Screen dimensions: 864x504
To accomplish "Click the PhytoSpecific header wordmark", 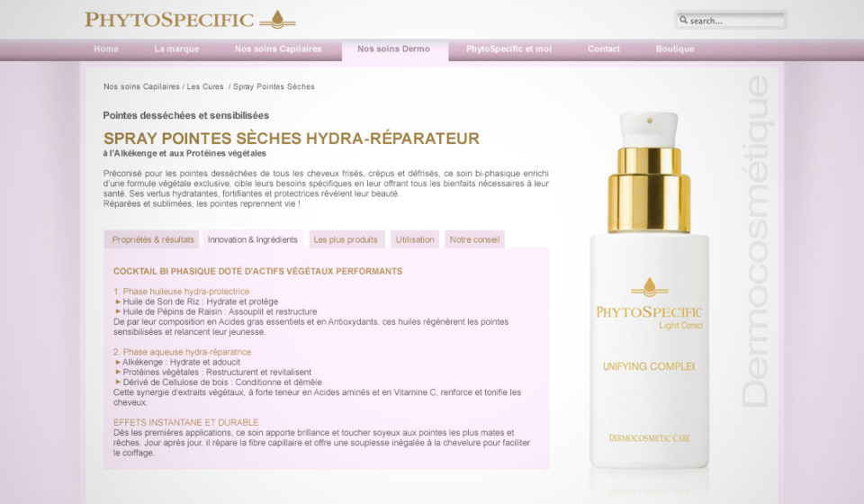I will (x=169, y=20).
